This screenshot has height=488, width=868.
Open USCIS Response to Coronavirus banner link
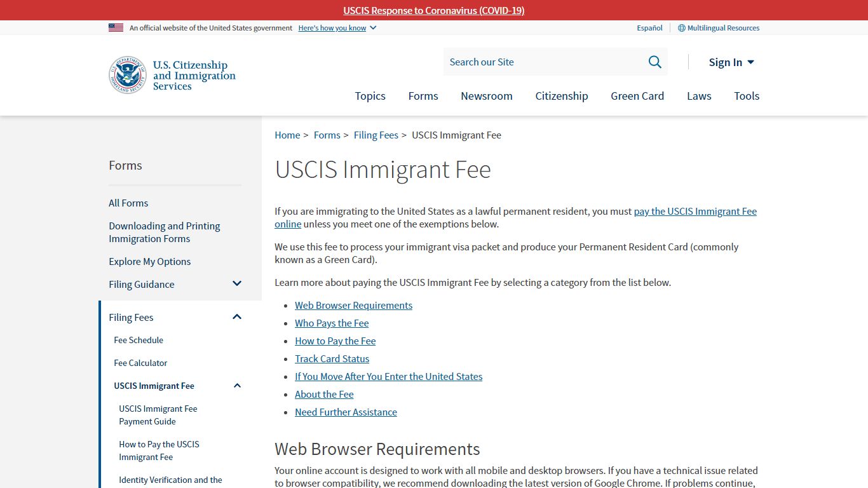pos(434,10)
